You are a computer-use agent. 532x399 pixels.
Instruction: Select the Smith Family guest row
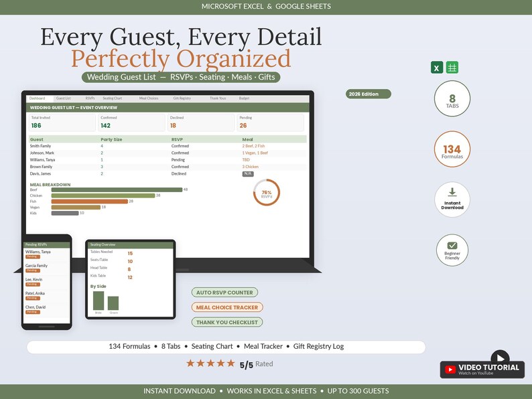(x=168, y=146)
